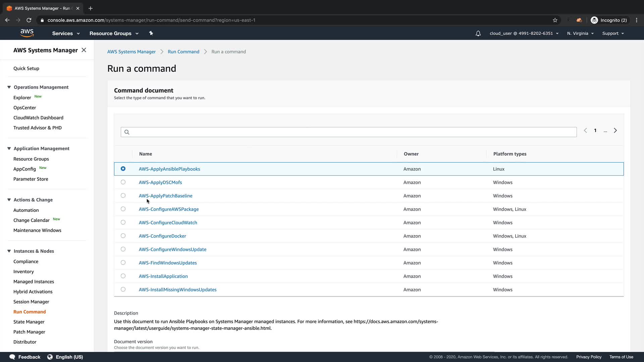Select the AWS-InstallApplication radio button
644x362 pixels.
(x=123, y=276)
